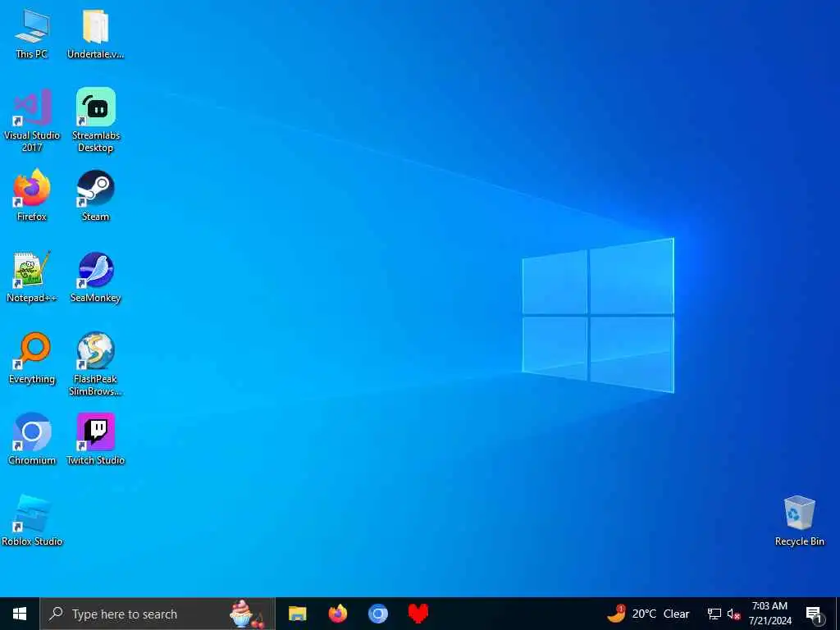Click the taskbar search box
Screen dimensions: 840x630
[x=157, y=614]
